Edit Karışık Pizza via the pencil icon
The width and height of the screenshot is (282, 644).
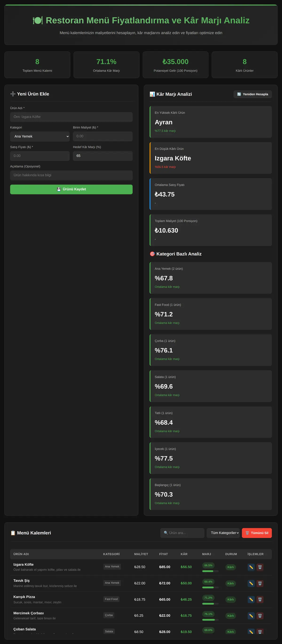(x=251, y=599)
